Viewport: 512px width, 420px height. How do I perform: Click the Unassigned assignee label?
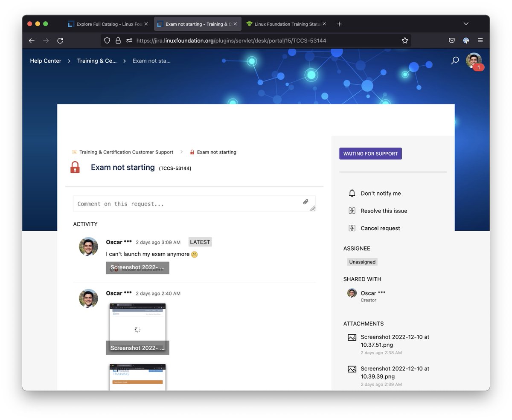[x=362, y=262]
